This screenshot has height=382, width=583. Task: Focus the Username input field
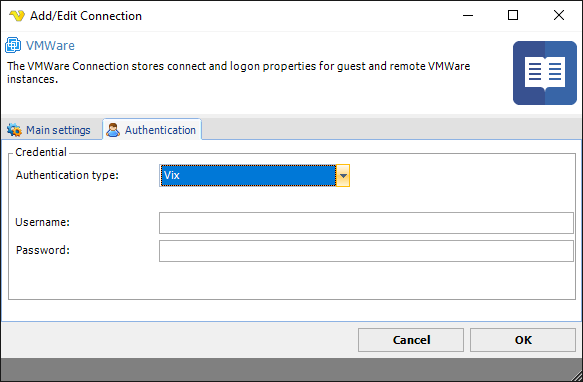[x=366, y=223]
